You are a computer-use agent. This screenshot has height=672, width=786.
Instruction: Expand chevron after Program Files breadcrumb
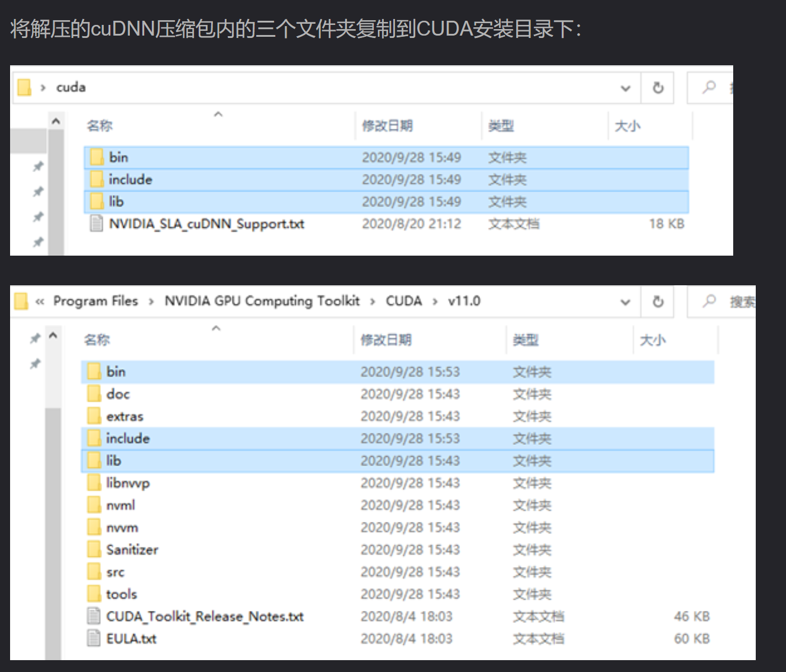coord(151,301)
